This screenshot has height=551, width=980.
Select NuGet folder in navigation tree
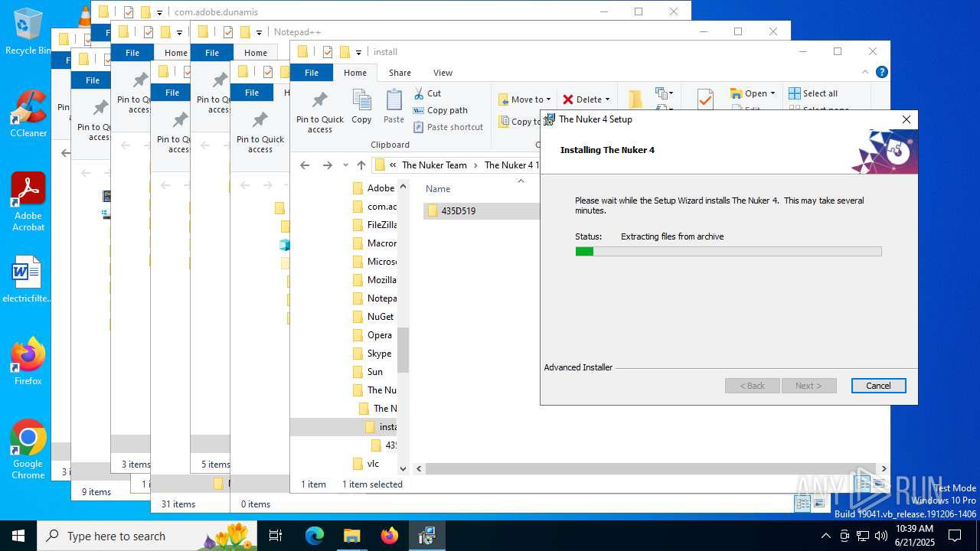coord(373,317)
